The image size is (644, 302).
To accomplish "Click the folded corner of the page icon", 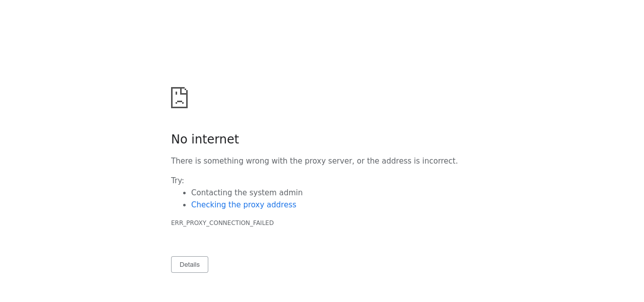I will tap(184, 91).
